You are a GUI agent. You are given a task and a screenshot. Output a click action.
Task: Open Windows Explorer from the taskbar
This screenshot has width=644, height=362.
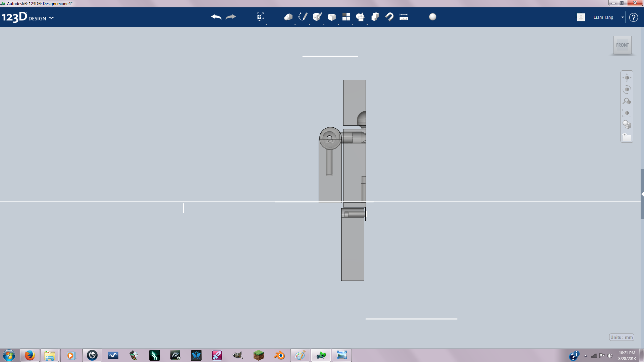click(x=50, y=355)
